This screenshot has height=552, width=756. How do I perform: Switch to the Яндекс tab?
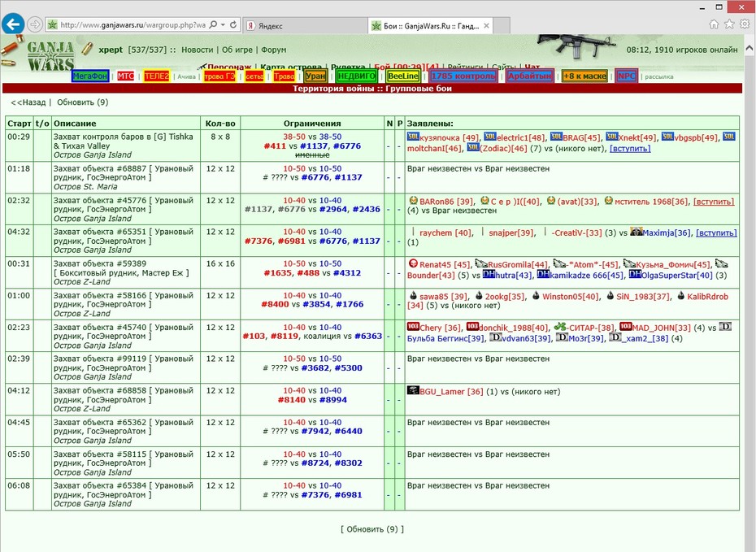pyautogui.click(x=304, y=26)
